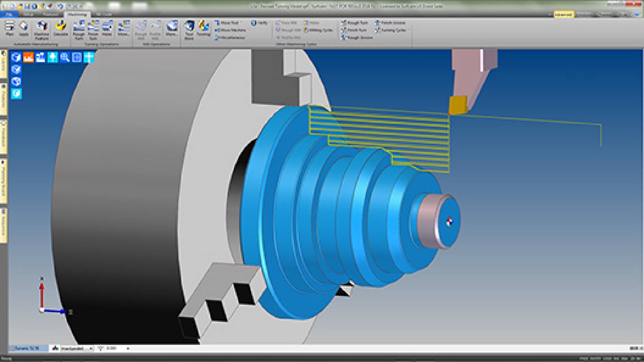This screenshot has width=644, height=362.
Task: Click the third viewport toolbar icon with machine
Action: [x=41, y=57]
